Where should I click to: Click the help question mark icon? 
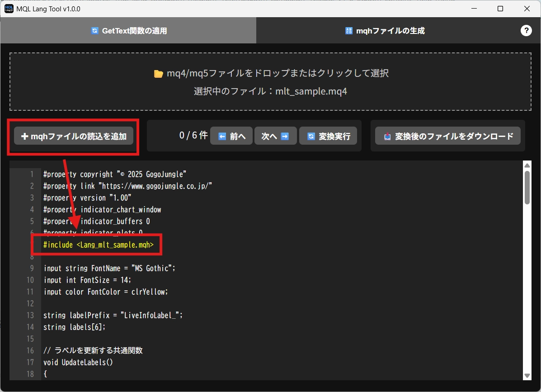[x=526, y=30]
